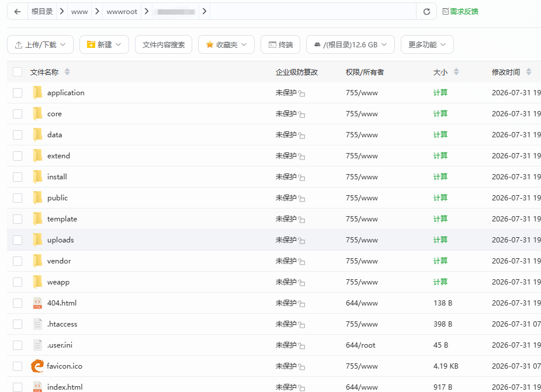Click the vendor folder icon
This screenshot has height=392, width=541.
coord(37,261)
